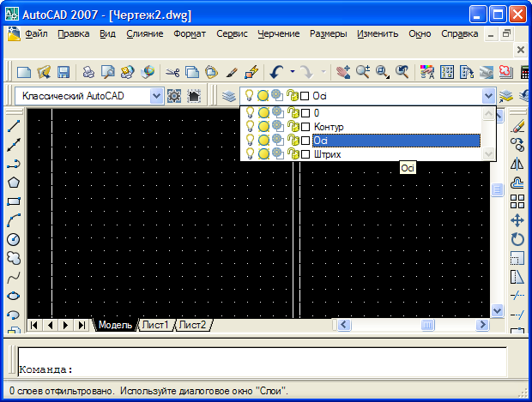532x402 pixels.
Task: Select the Mirror modify tool
Action: click(x=517, y=164)
